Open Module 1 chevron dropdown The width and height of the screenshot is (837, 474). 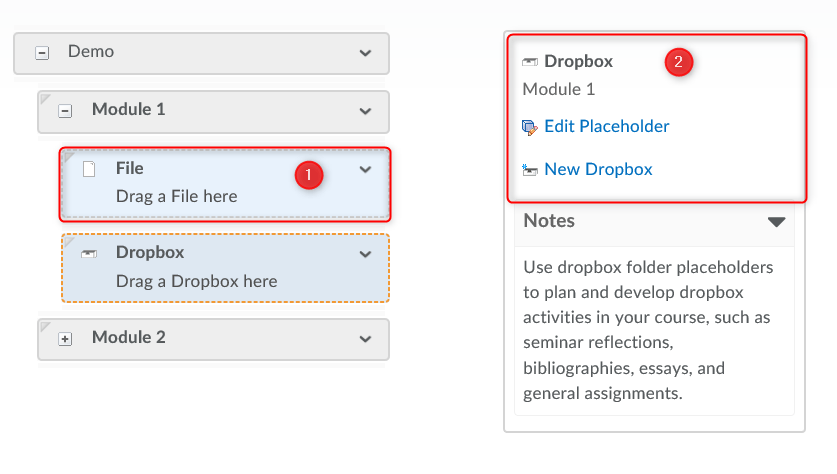pos(365,110)
